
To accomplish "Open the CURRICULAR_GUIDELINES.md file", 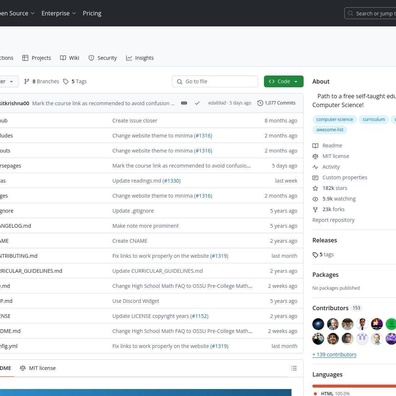I will click(x=31, y=271).
